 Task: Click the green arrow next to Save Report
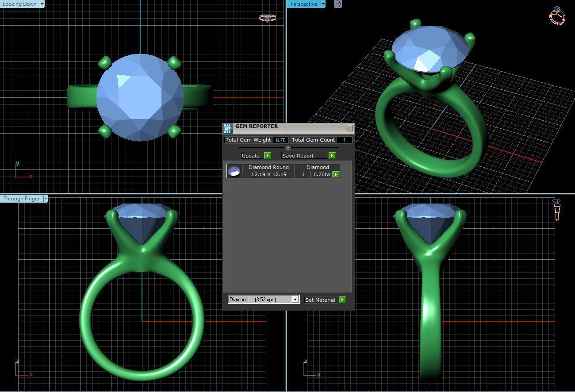332,156
